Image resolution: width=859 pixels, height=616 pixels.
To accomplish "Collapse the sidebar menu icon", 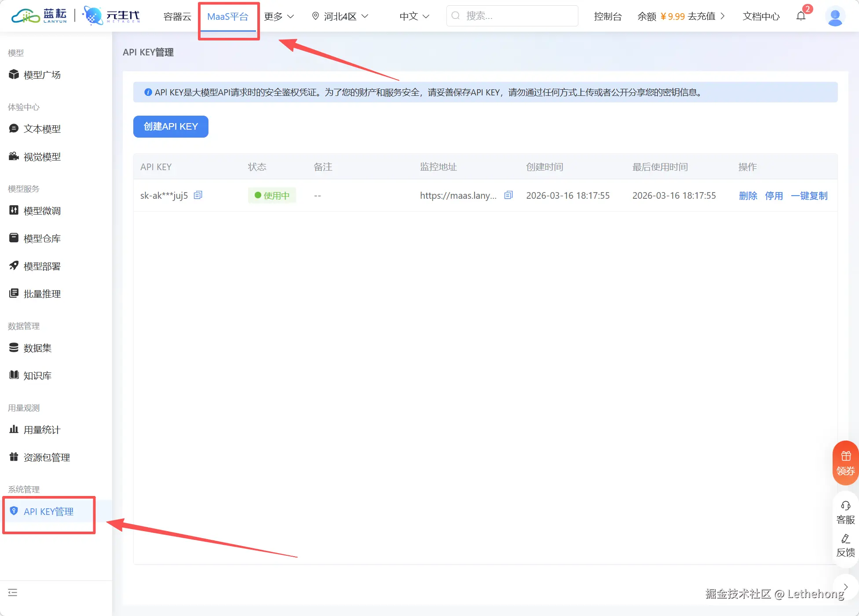I will point(13,592).
